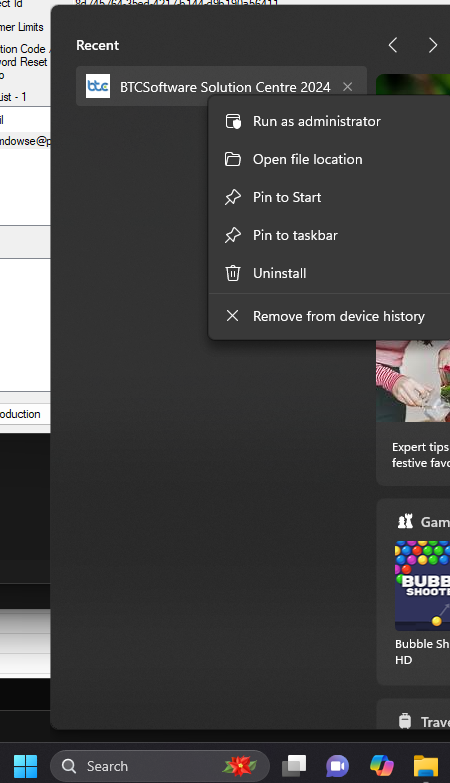The height and width of the screenshot is (783, 450).
Task: Dismiss BTCSoftware recent entry with X
Action: 348,87
